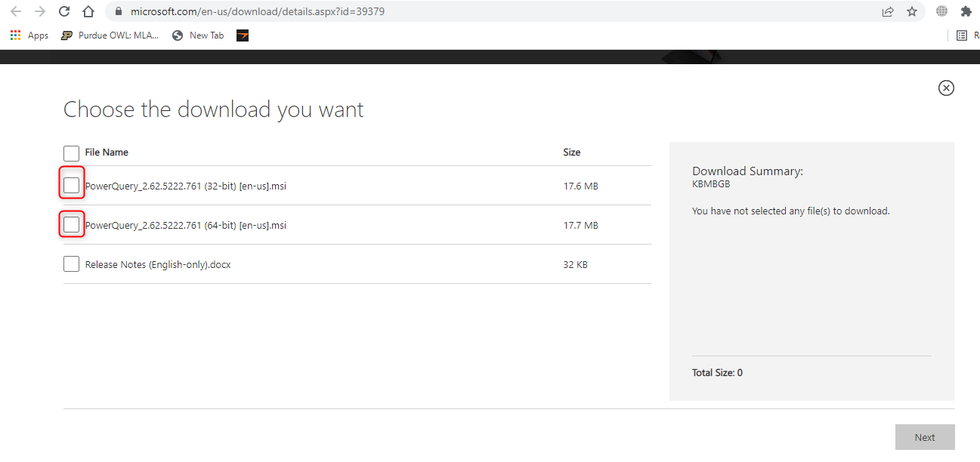This screenshot has height=462, width=980.
Task: Go to browser home page icon
Action: (x=88, y=11)
